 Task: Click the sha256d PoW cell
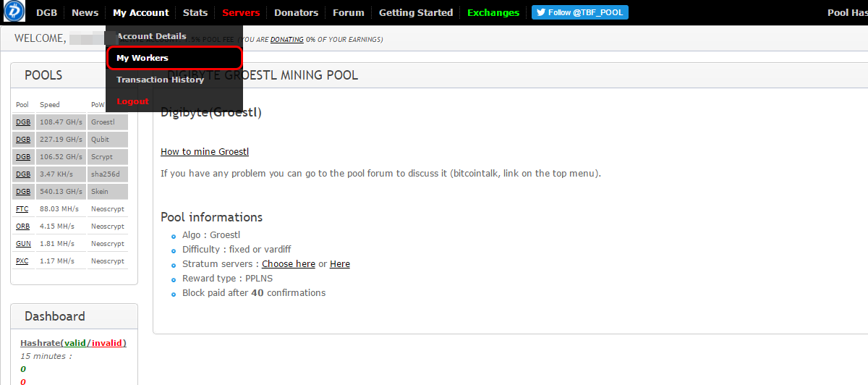click(108, 174)
